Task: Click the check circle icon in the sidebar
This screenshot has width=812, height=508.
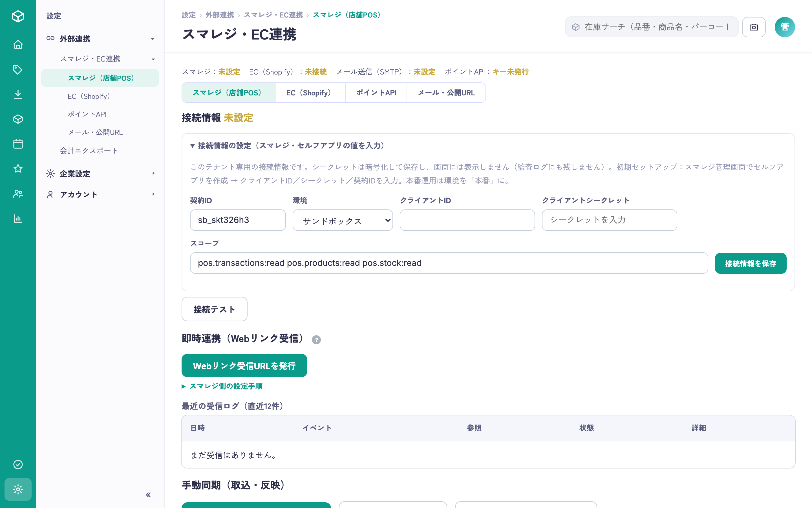Action: [18, 464]
